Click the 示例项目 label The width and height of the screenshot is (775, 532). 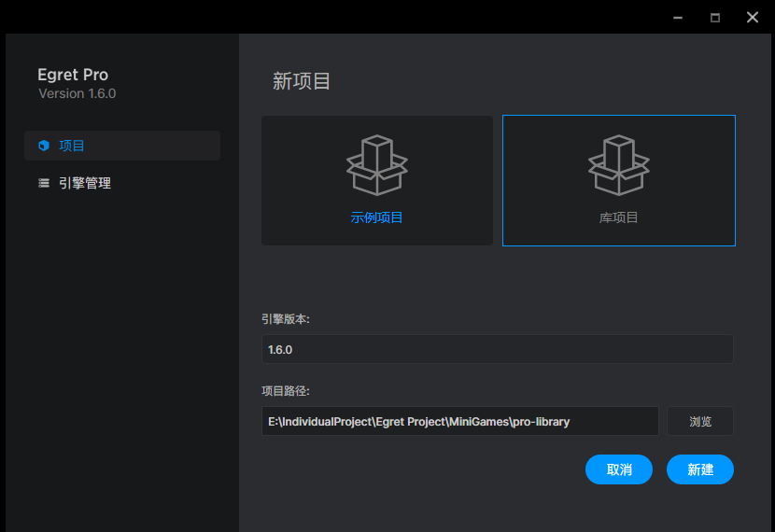coord(376,217)
